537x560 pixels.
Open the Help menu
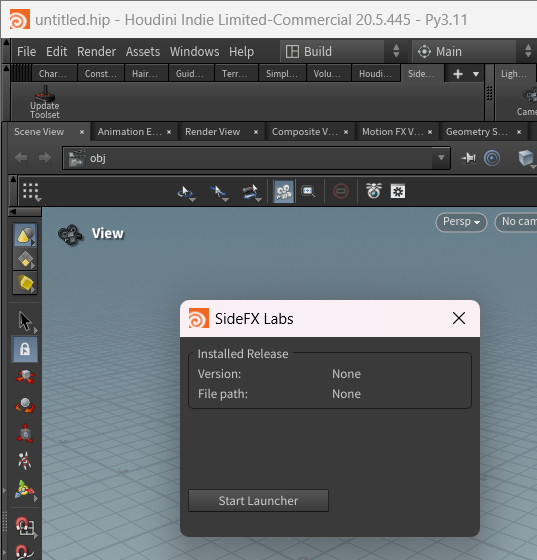[x=241, y=52]
